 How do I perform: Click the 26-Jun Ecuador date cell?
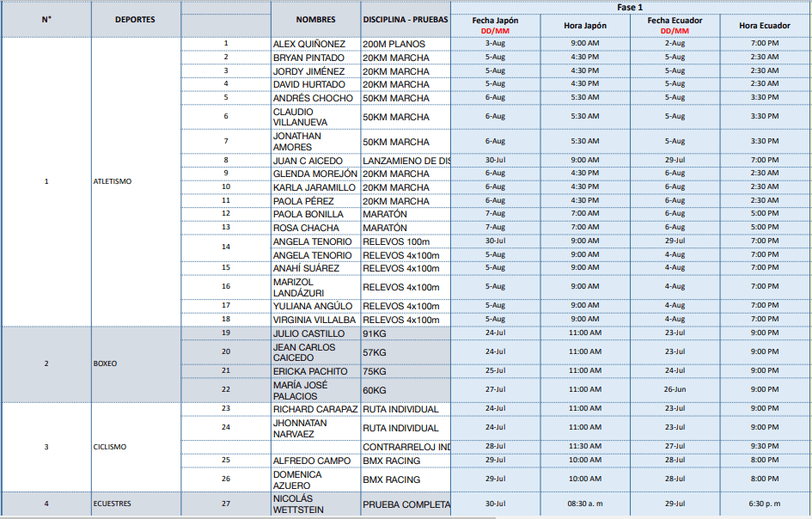tap(675, 389)
